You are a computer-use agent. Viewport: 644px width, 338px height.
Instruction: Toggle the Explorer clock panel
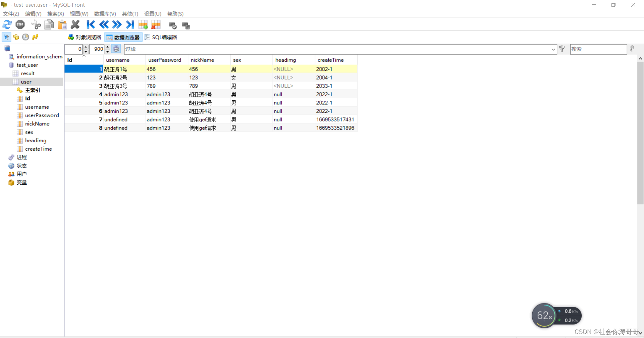pyautogui.click(x=25, y=37)
